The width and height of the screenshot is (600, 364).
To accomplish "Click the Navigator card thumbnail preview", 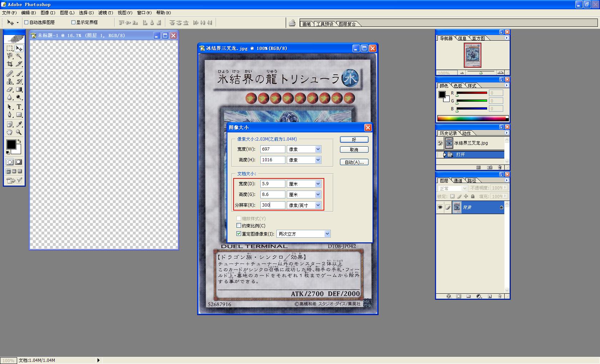I will (x=472, y=55).
